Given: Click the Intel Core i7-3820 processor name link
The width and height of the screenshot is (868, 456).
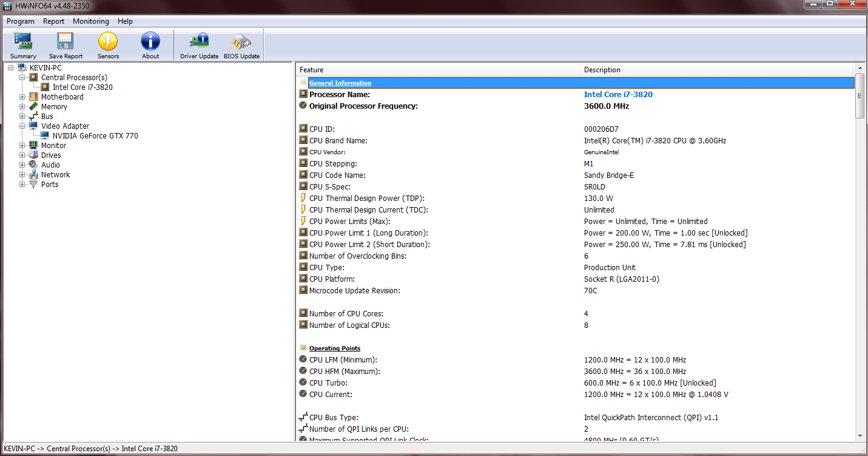Looking at the screenshot, I should 618,94.
